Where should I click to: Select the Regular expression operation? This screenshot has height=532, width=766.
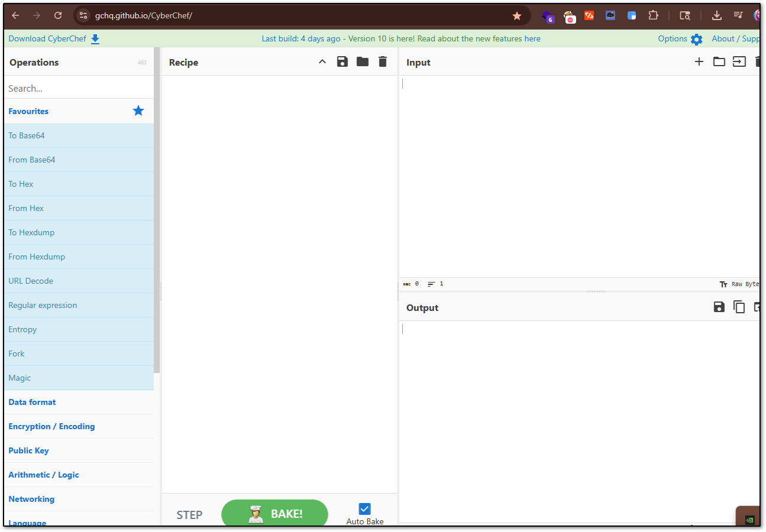(x=79, y=305)
